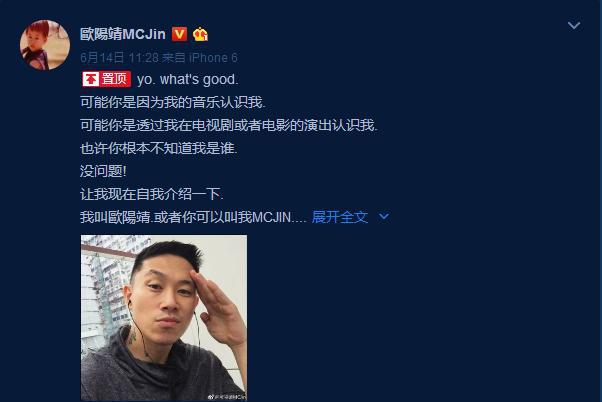Viewport: 602px width, 402px height.
Task: Expand the full post via 展开全文
Action: pyautogui.click(x=340, y=217)
